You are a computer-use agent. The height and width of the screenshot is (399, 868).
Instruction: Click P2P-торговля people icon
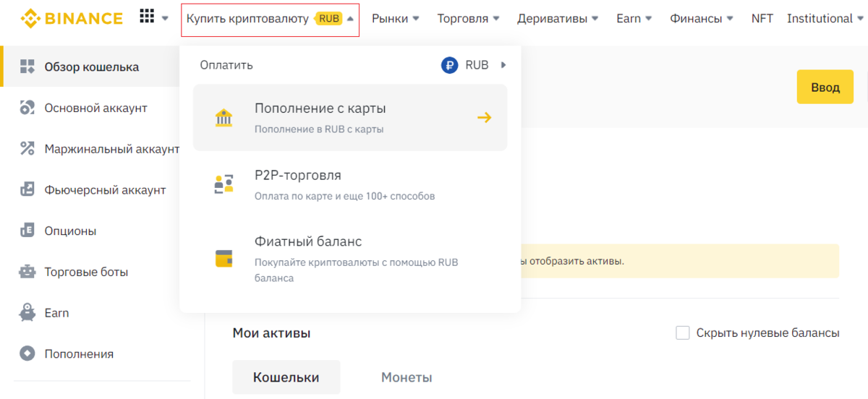(224, 184)
